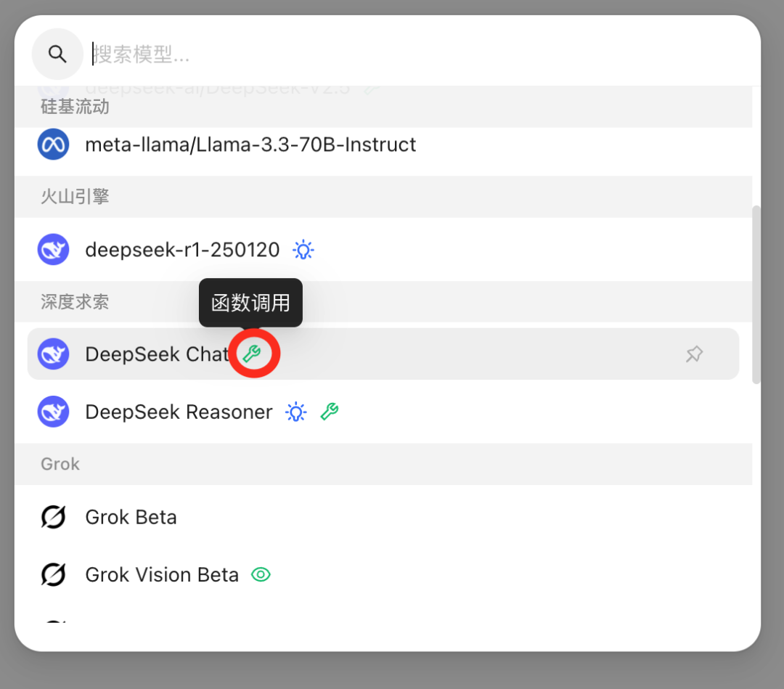The image size is (784, 689).
Task: Click the Meta logo beside Llama-3.3-70B-Instruct
Action: pyautogui.click(x=53, y=144)
